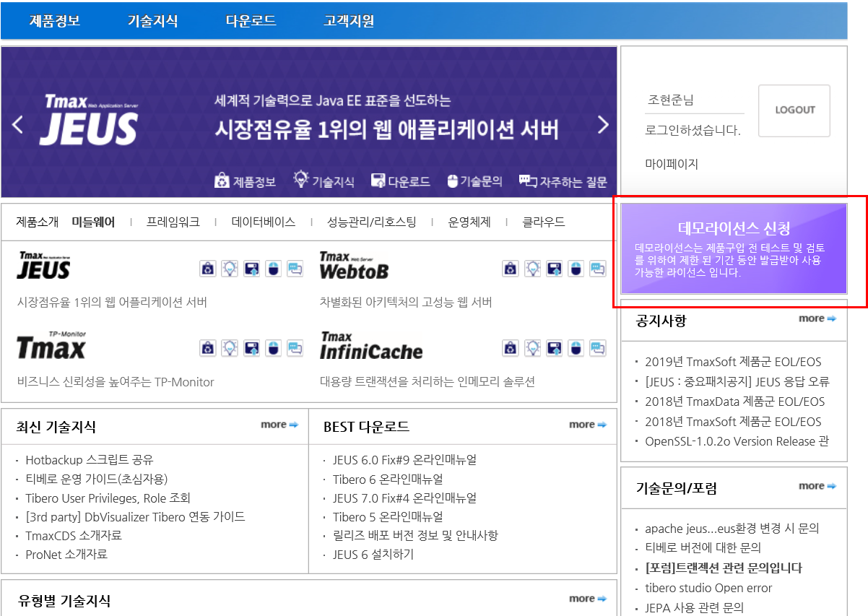Open Tmax TP-Monitor lightbulb knowledge icon

point(229,348)
